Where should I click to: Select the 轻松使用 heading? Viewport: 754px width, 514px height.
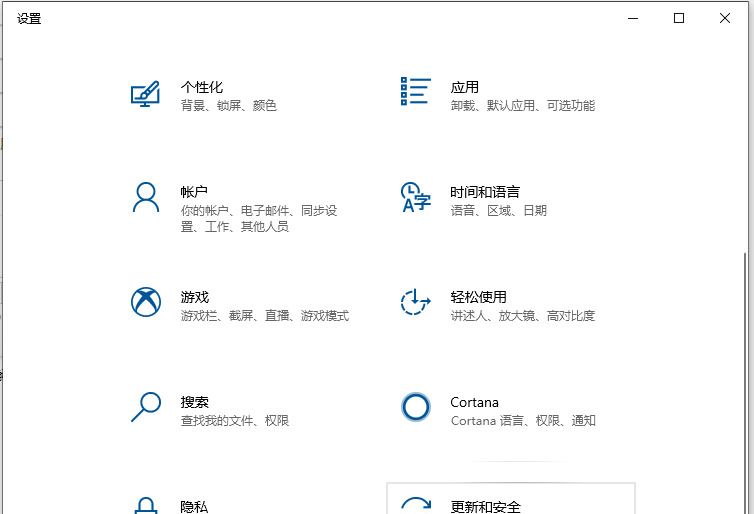(x=478, y=297)
